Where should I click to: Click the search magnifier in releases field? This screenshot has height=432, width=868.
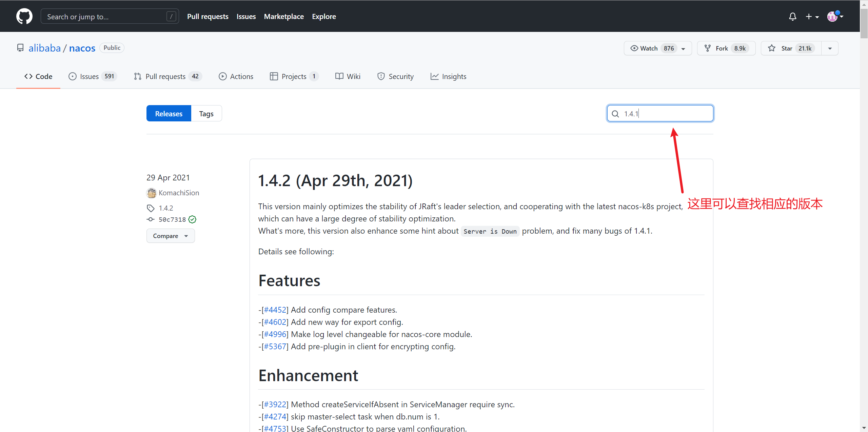tap(615, 114)
